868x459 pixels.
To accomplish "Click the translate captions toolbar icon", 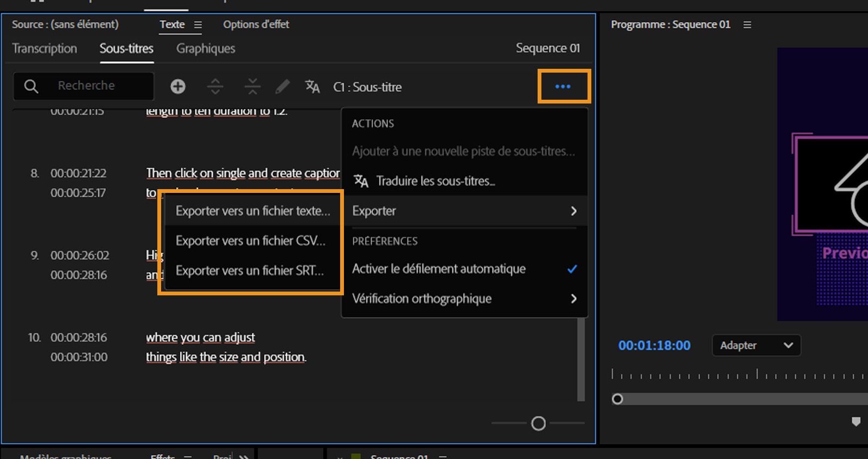I will [312, 86].
